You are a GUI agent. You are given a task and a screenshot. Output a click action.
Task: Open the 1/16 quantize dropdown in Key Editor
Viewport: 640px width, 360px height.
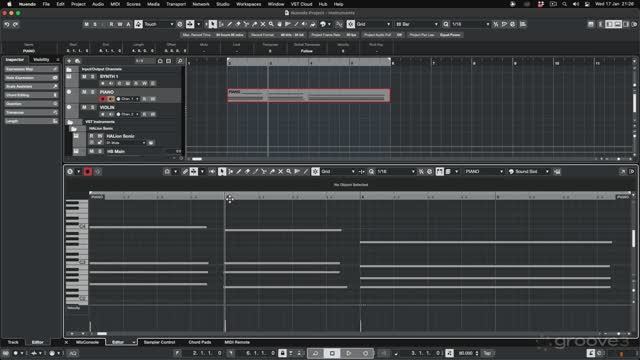pos(396,171)
